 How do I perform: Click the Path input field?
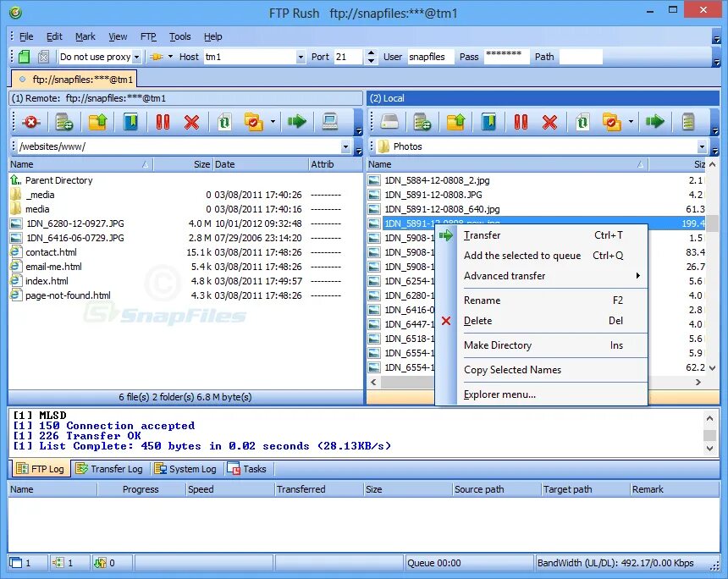coord(581,57)
